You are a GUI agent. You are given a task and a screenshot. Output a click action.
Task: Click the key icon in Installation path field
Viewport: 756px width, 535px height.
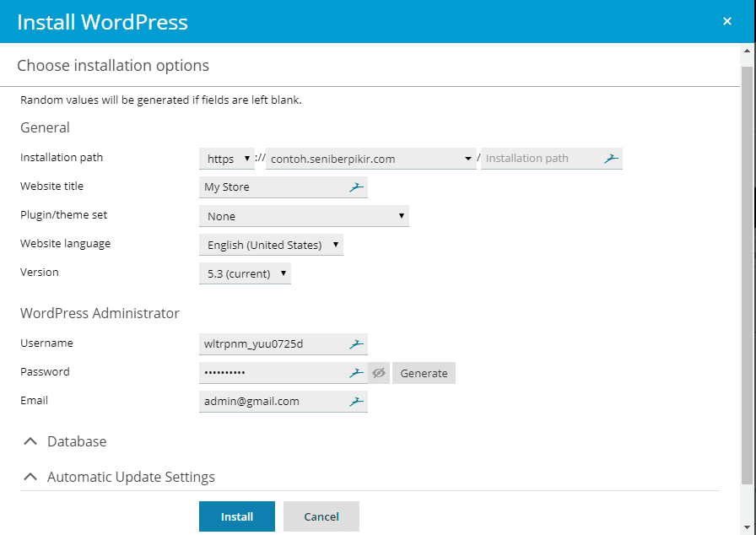click(x=611, y=159)
